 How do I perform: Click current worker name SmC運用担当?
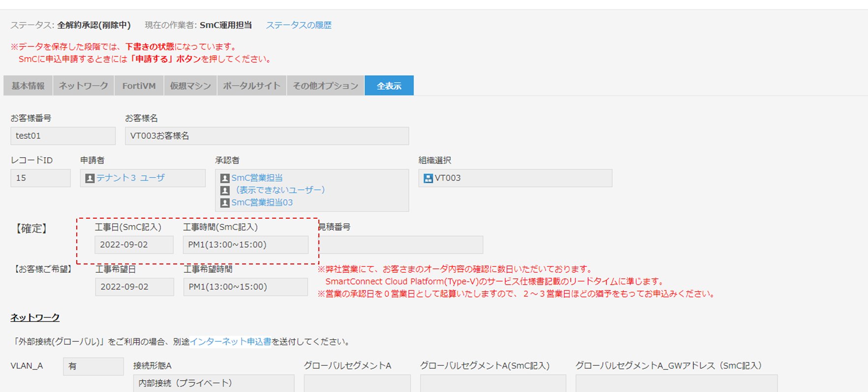[x=226, y=25]
